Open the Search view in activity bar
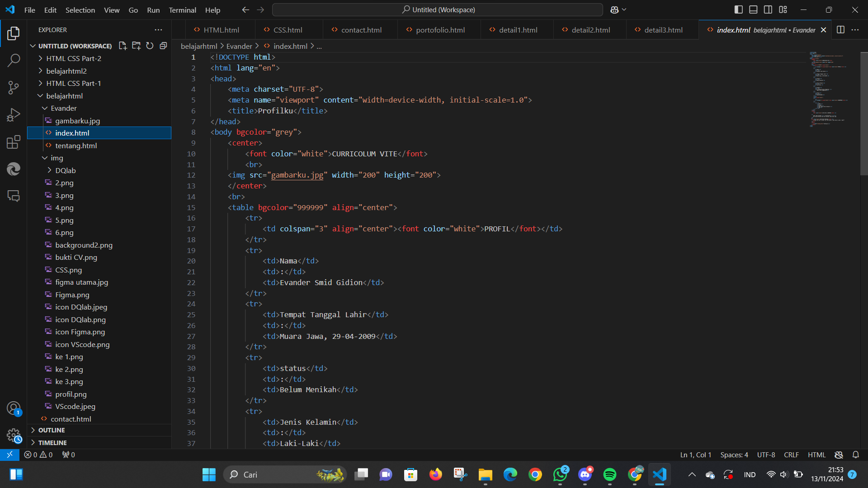The image size is (868, 488). 14,60
